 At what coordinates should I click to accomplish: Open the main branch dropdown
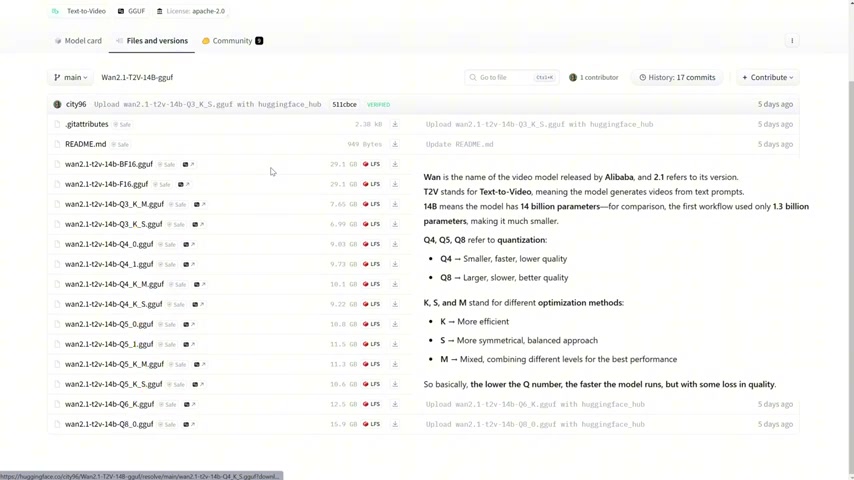[70, 77]
